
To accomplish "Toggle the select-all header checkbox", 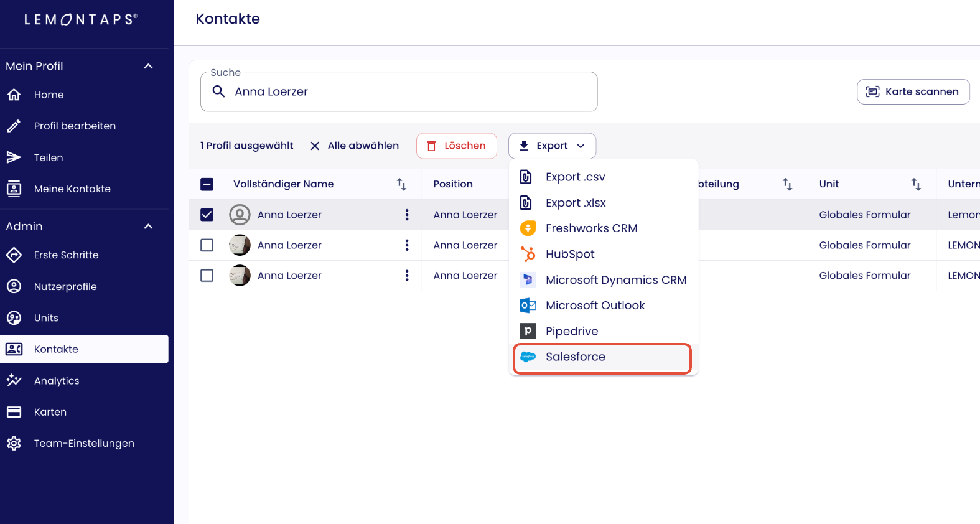I will [207, 184].
